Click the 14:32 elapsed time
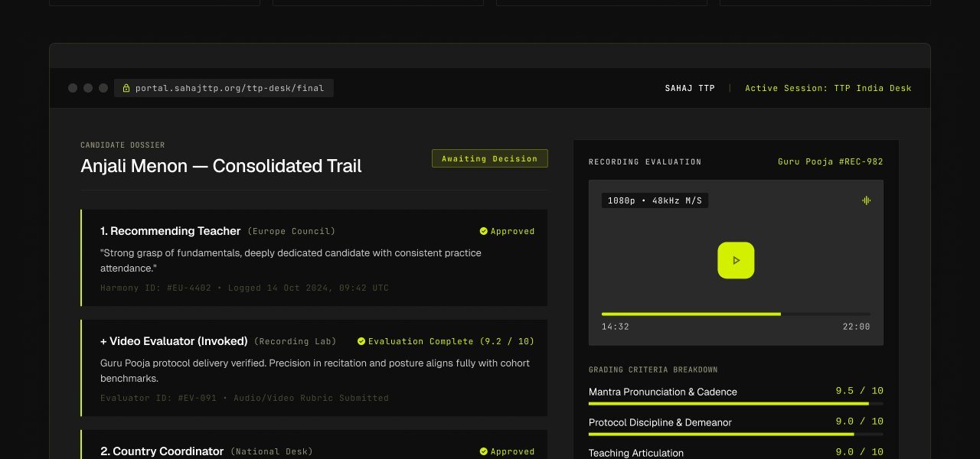980x459 pixels. pyautogui.click(x=616, y=327)
